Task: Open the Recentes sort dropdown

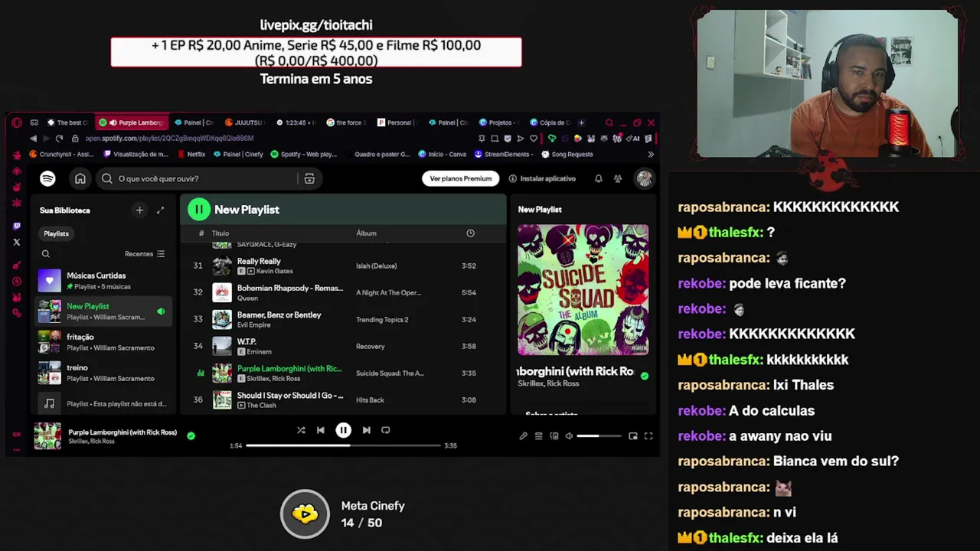Action: tap(144, 253)
